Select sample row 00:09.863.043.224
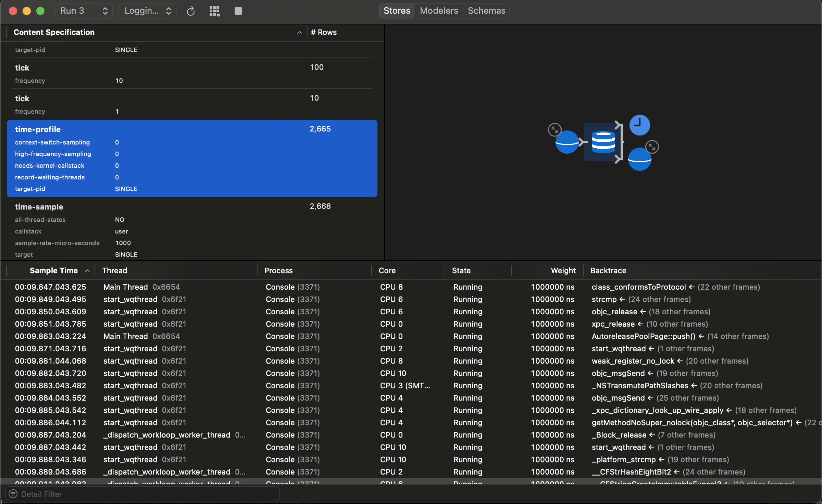This screenshot has width=822, height=504. 411,336
